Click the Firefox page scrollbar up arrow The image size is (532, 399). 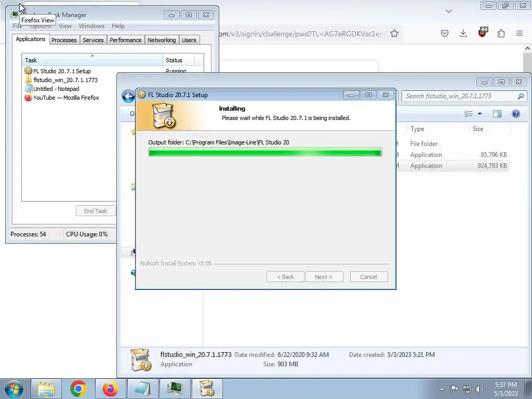click(527, 48)
